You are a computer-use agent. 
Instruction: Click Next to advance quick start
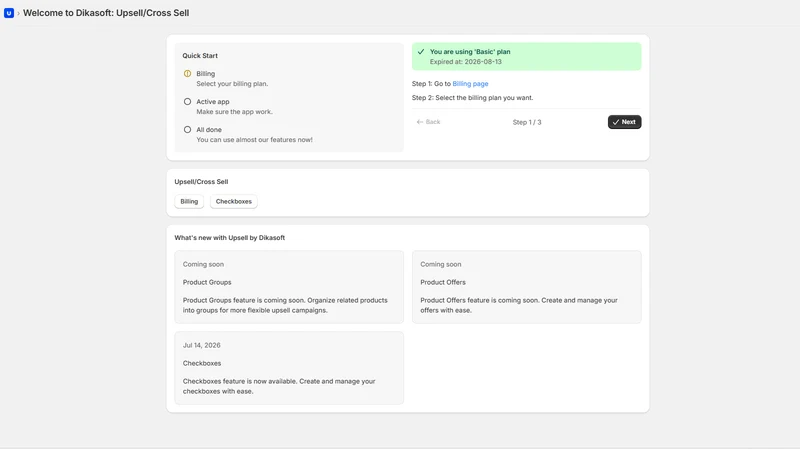(624, 122)
